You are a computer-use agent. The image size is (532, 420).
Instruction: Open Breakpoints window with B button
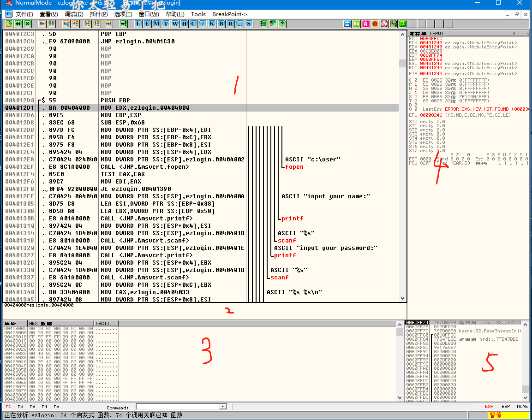click(221, 24)
